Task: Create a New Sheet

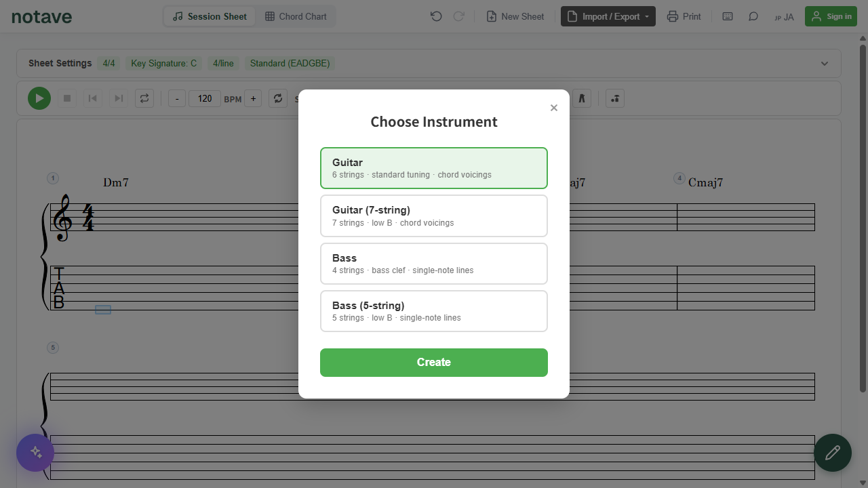Action: coord(515,16)
